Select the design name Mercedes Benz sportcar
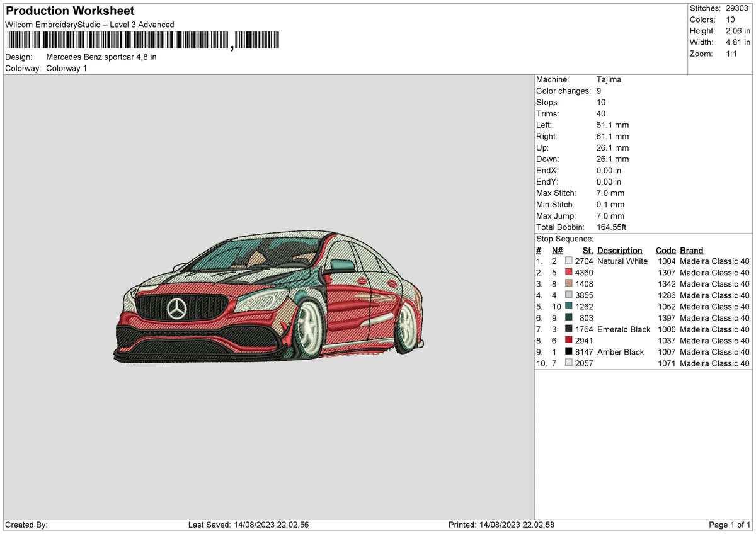The width and height of the screenshot is (756, 534). (x=101, y=57)
